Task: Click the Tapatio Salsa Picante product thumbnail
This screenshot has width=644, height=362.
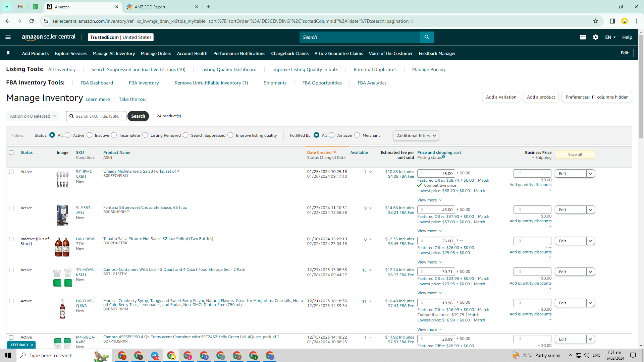Action: [x=62, y=247]
